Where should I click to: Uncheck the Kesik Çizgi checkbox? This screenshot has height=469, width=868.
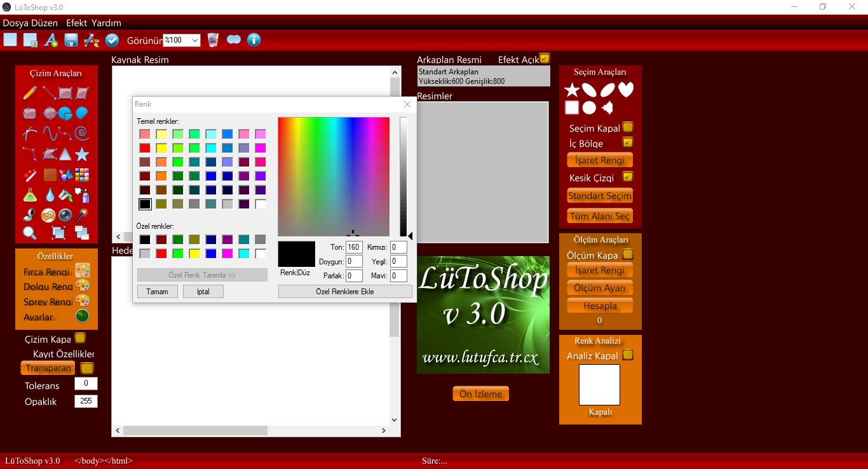pyautogui.click(x=628, y=177)
